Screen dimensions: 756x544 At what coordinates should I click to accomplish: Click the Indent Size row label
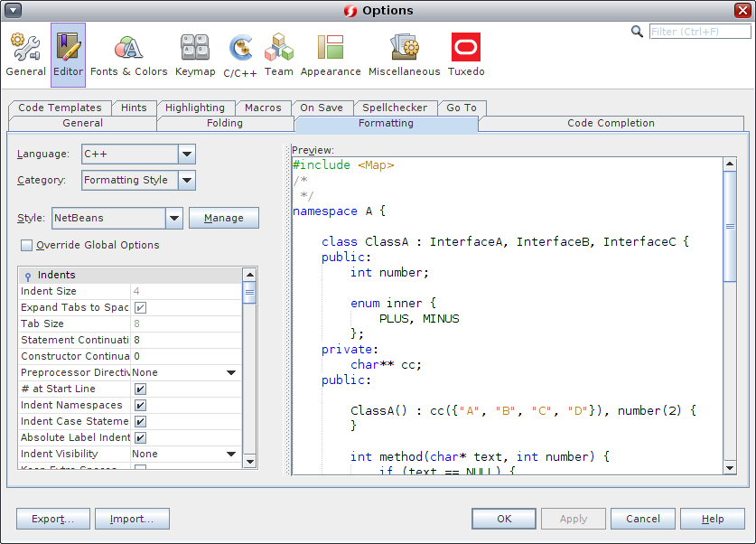(x=48, y=291)
